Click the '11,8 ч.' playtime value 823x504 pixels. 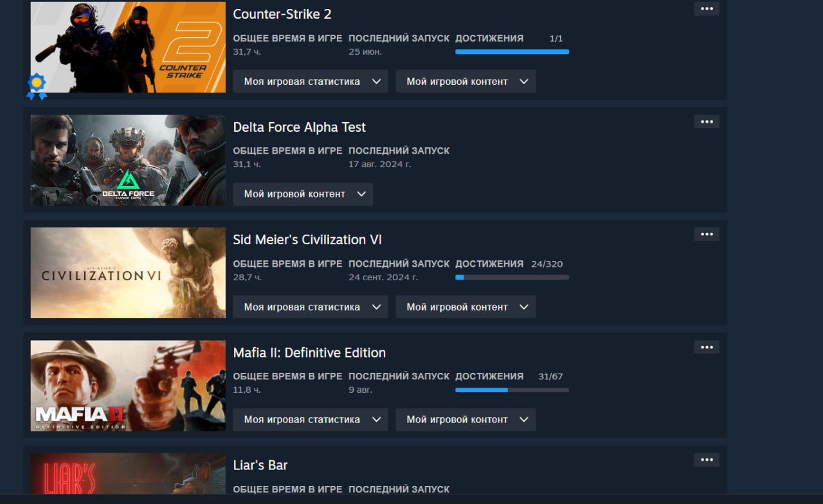pos(247,390)
